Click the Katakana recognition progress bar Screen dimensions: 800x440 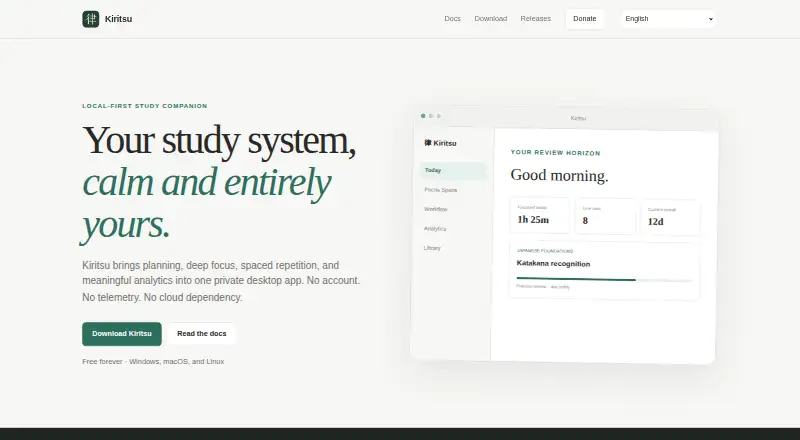coord(604,280)
